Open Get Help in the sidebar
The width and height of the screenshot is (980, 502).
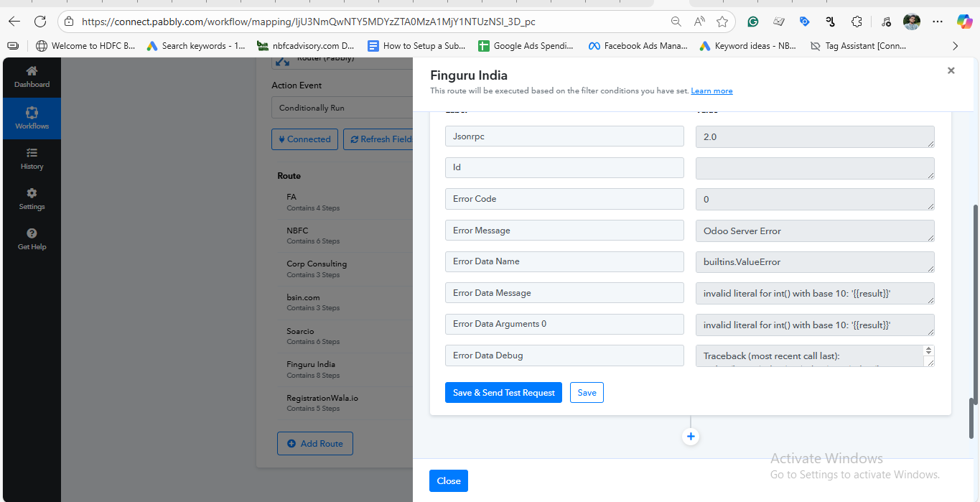coord(32,239)
